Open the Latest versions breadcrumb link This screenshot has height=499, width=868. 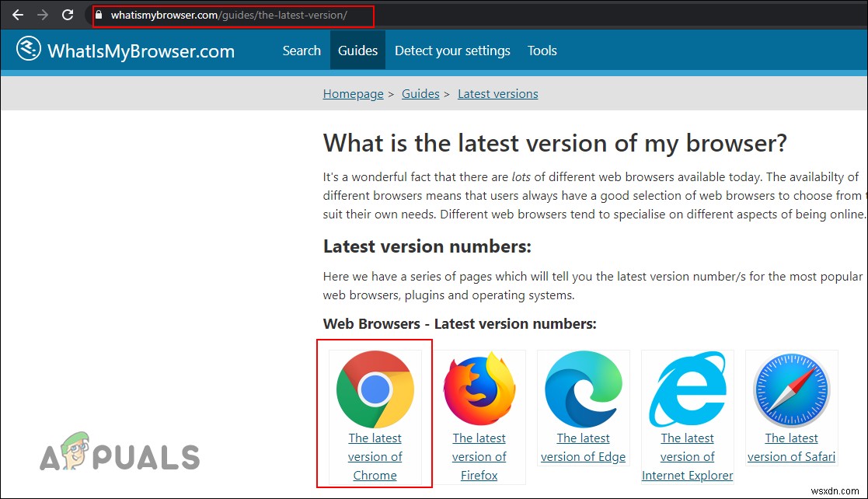click(x=497, y=93)
